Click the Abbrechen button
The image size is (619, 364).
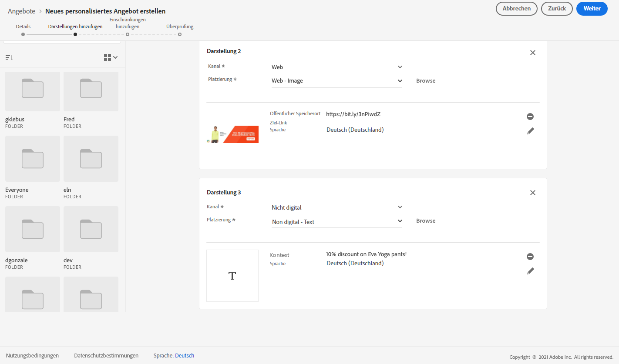pyautogui.click(x=516, y=9)
